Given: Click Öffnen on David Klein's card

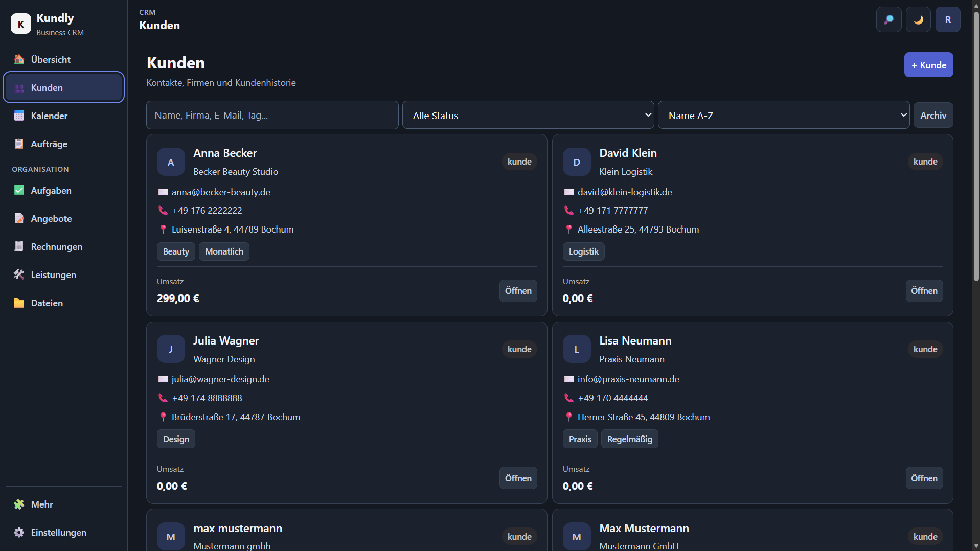Looking at the screenshot, I should (x=924, y=290).
